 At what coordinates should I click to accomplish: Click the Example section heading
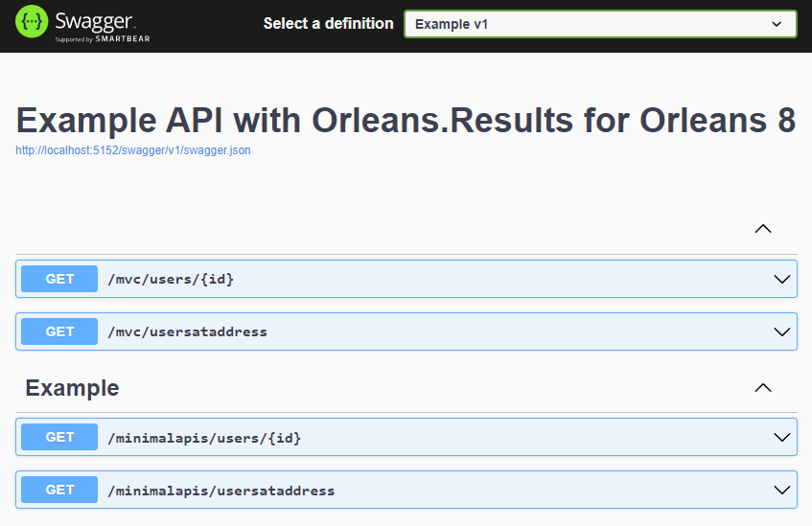pyautogui.click(x=72, y=388)
